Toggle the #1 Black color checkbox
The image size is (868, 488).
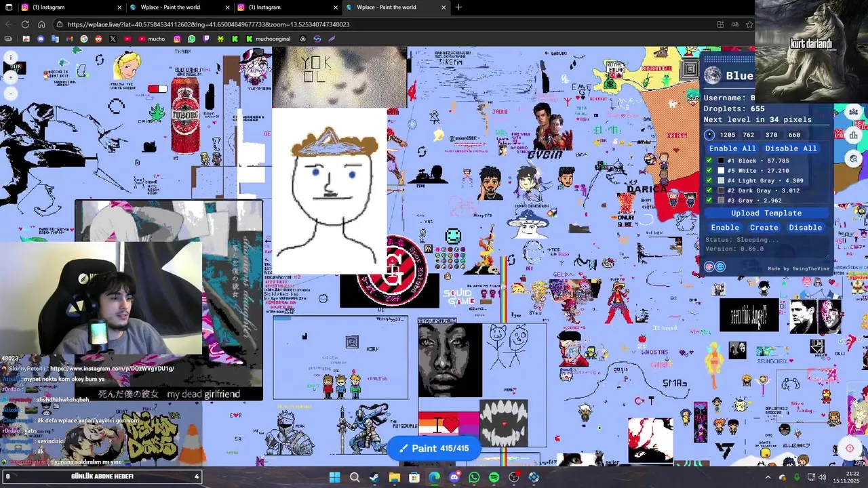point(709,161)
